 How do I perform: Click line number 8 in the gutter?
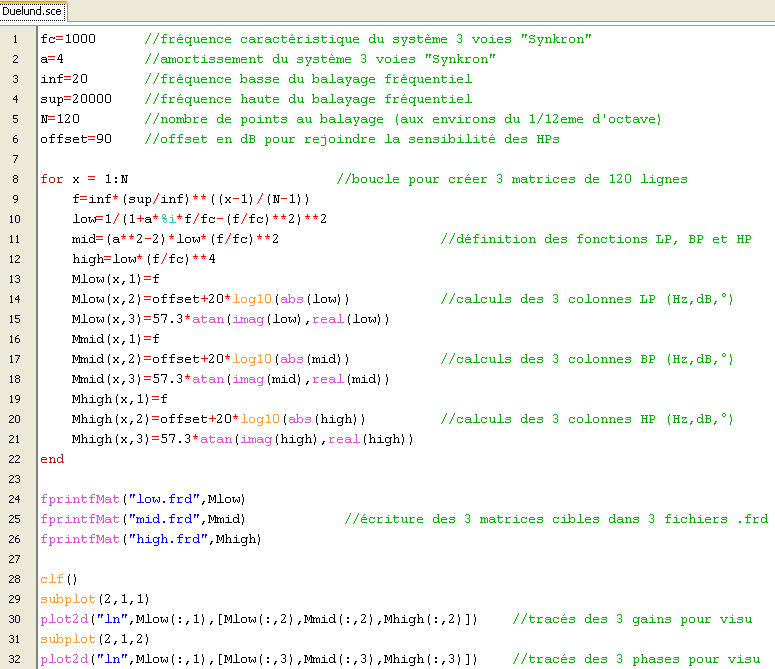pos(15,179)
